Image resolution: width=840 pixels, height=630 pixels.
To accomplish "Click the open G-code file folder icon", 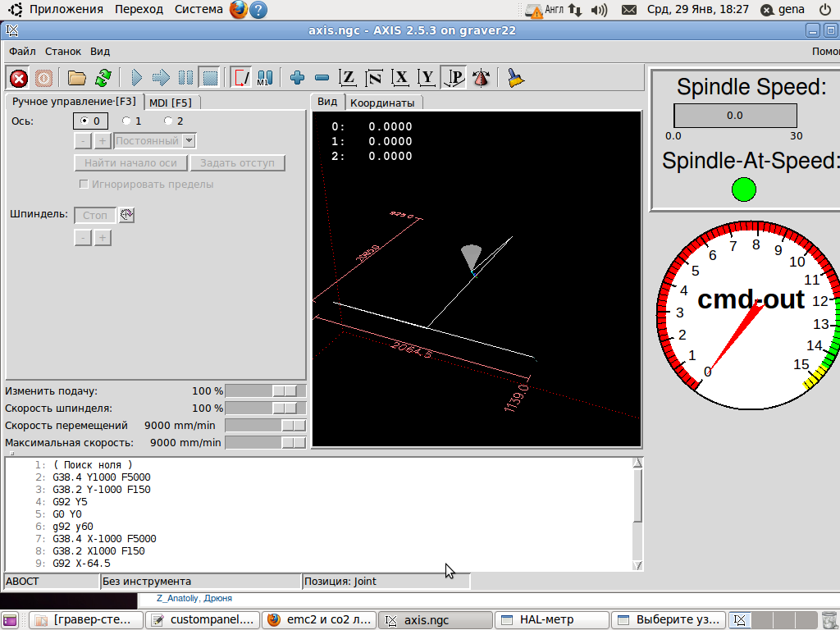I will (77, 78).
